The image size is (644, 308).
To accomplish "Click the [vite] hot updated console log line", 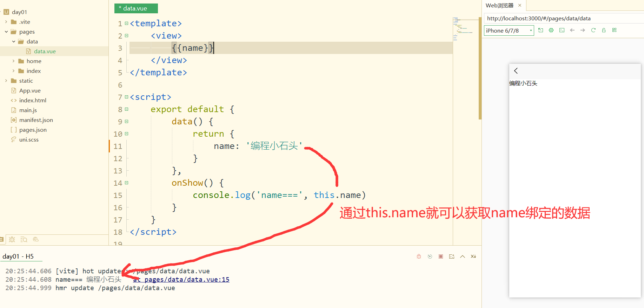I will (x=107, y=271).
